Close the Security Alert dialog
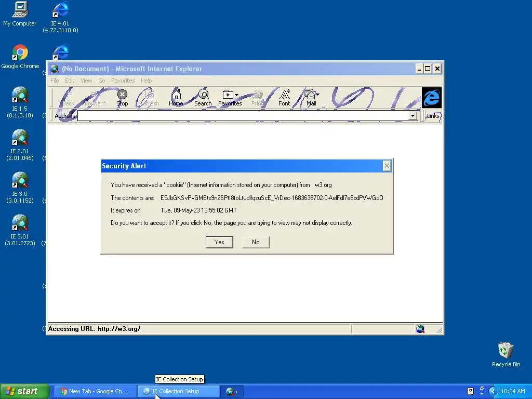 click(387, 166)
